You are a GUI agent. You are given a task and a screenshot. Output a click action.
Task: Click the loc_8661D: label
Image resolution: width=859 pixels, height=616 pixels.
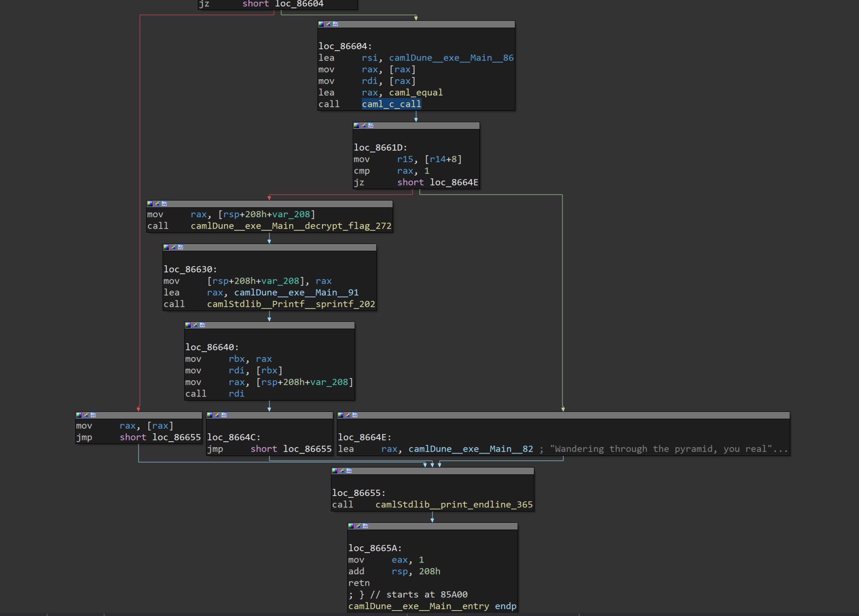380,148
